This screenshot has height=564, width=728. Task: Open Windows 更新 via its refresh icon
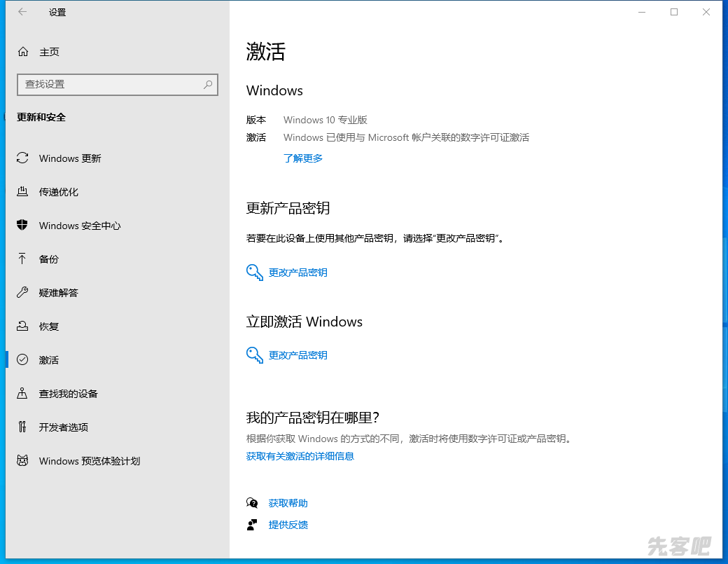pyautogui.click(x=22, y=158)
